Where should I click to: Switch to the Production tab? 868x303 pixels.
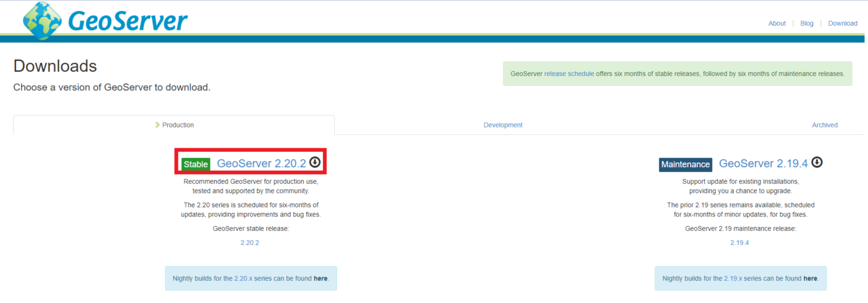pyautogui.click(x=174, y=125)
